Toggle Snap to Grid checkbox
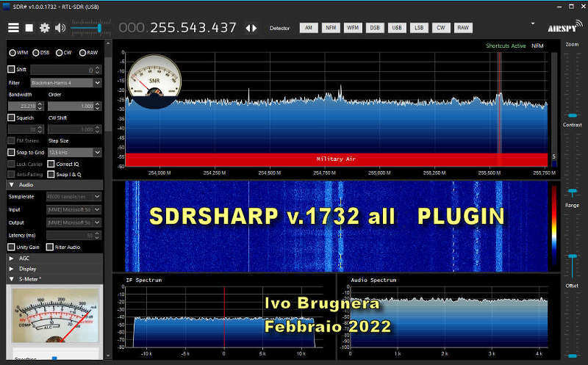 [11, 152]
